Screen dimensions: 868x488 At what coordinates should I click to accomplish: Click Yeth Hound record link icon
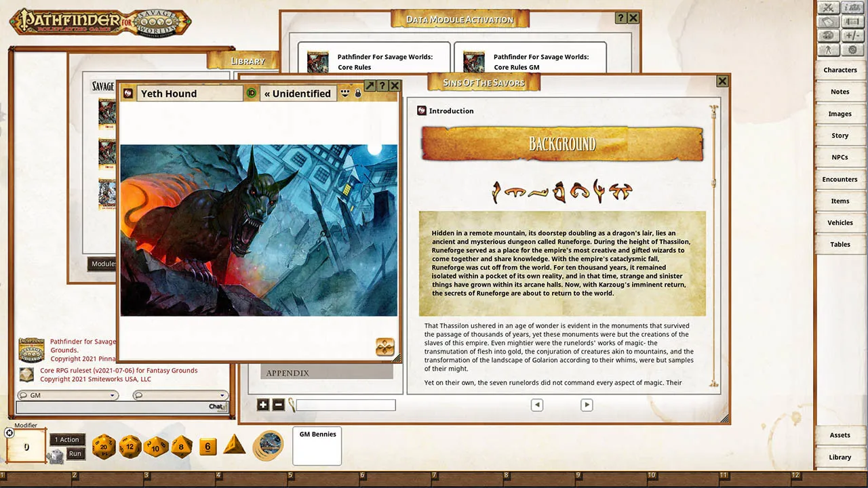tap(127, 93)
